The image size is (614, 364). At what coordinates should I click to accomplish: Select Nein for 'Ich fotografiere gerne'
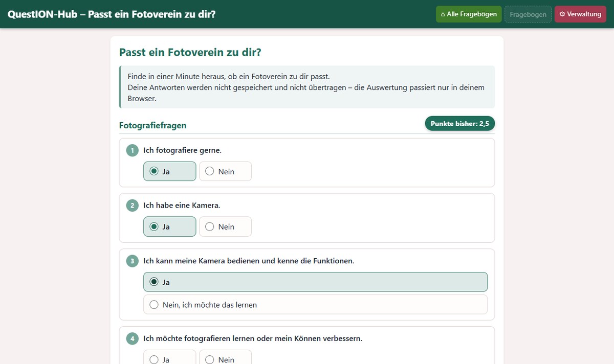[x=225, y=171]
